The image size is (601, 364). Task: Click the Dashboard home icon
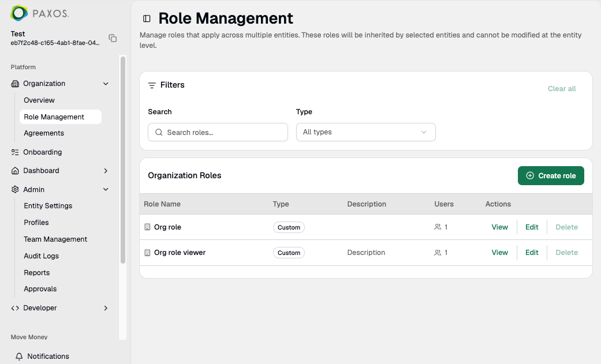(x=15, y=171)
